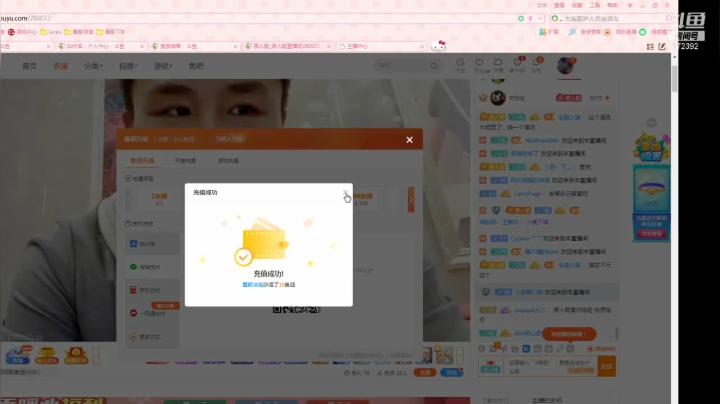Open the 扩展 extensions icon
This screenshot has height=404, width=720.
[549, 32]
